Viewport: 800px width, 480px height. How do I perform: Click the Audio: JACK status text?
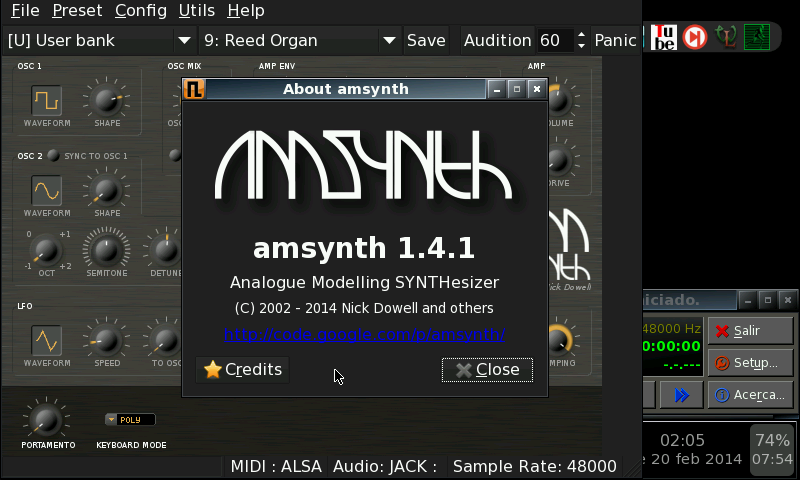[x=385, y=466]
